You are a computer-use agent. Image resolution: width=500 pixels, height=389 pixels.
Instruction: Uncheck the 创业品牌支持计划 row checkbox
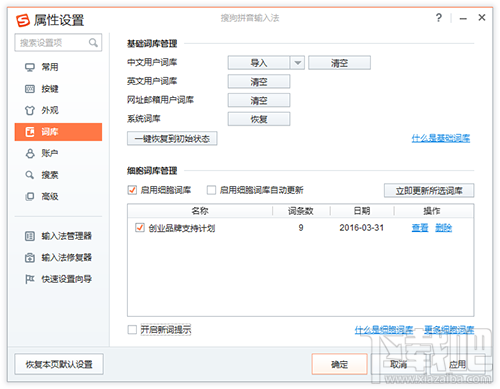click(140, 228)
